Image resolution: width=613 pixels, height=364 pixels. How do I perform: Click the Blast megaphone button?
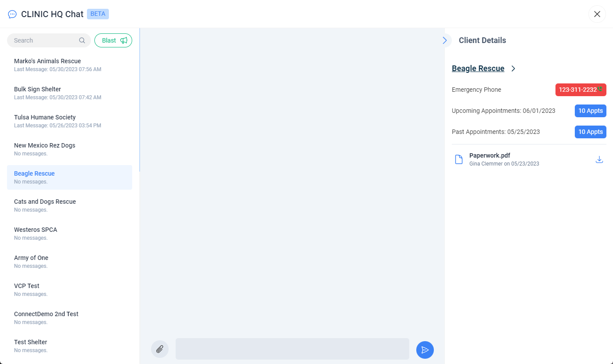coord(113,40)
